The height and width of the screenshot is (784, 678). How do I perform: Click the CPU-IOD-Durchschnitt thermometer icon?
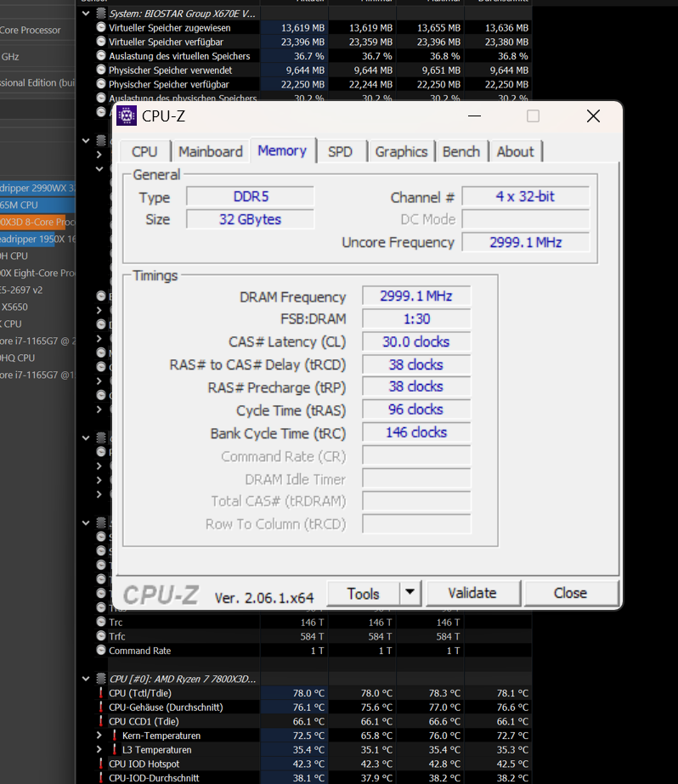point(101,778)
